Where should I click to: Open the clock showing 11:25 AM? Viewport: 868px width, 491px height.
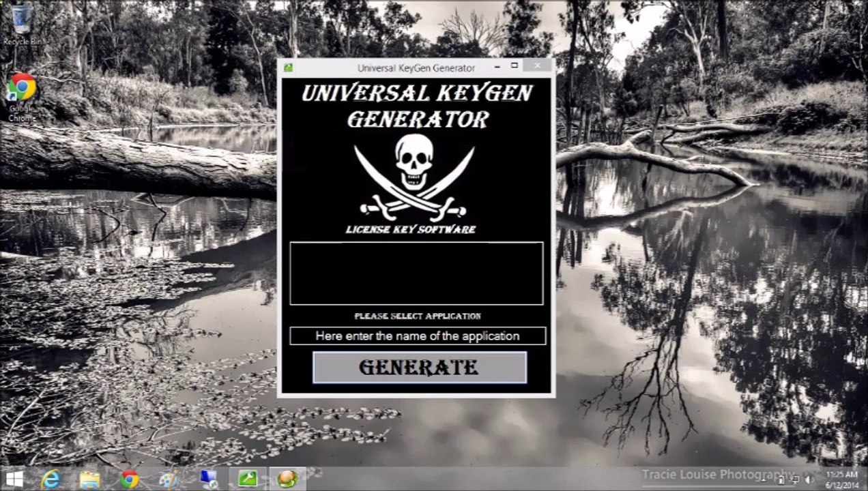(x=841, y=479)
